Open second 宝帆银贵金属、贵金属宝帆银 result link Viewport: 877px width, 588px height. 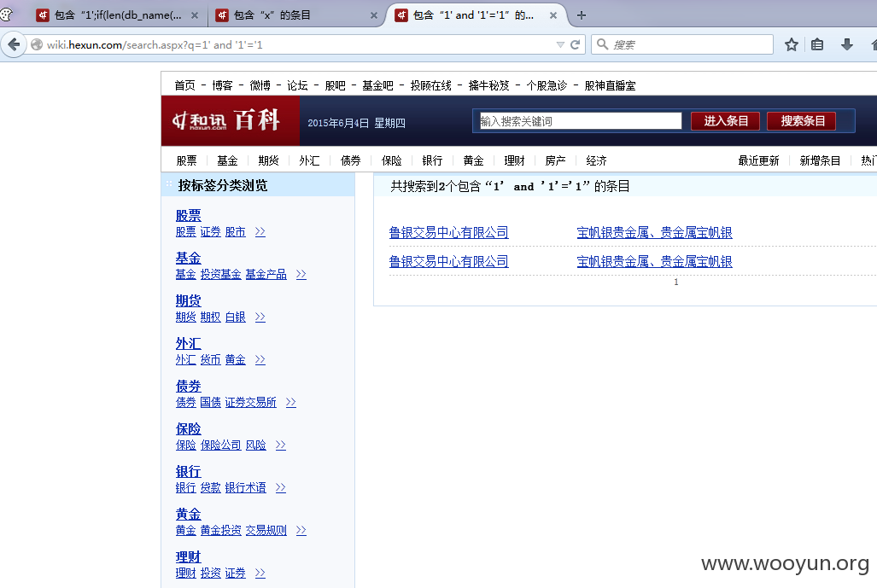(x=654, y=262)
